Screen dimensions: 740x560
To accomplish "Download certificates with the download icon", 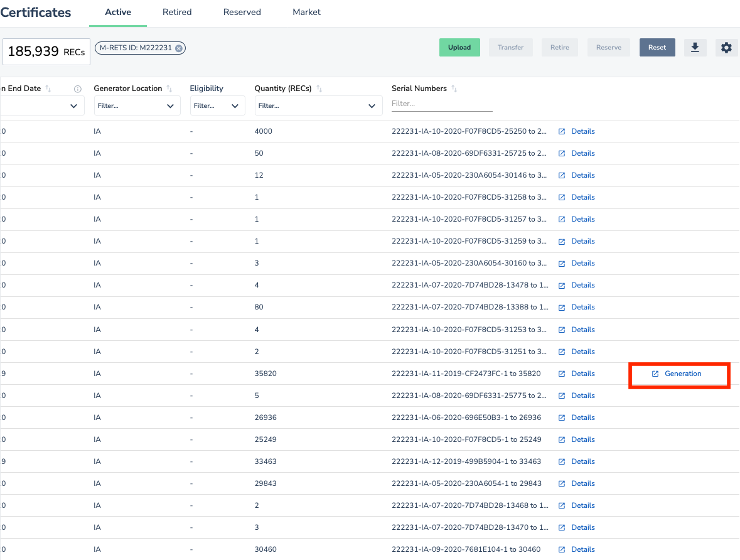I will (695, 47).
